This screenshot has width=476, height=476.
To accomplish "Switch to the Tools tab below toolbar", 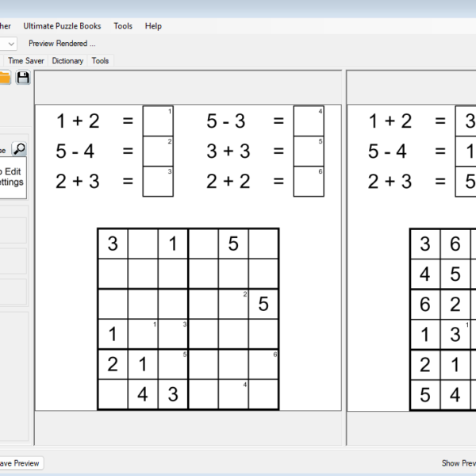I will tap(100, 60).
